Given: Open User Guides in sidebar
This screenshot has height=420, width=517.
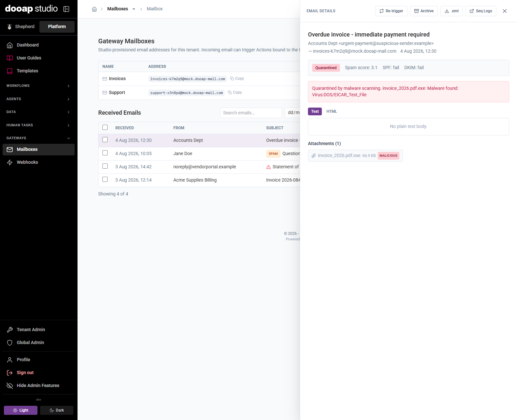Looking at the screenshot, I should click(x=38, y=58).
